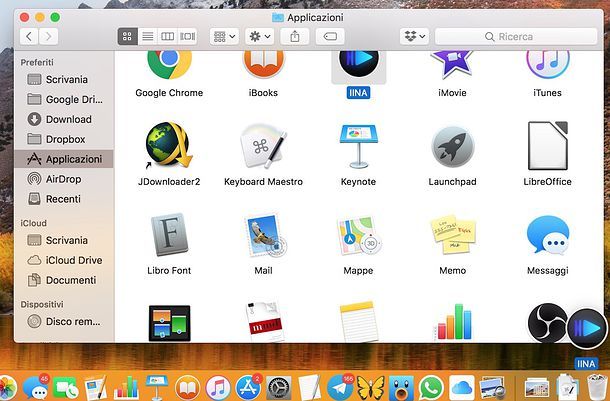This screenshot has width=610, height=401.
Task: Select Numbers app in Finder window
Action: click(453, 322)
